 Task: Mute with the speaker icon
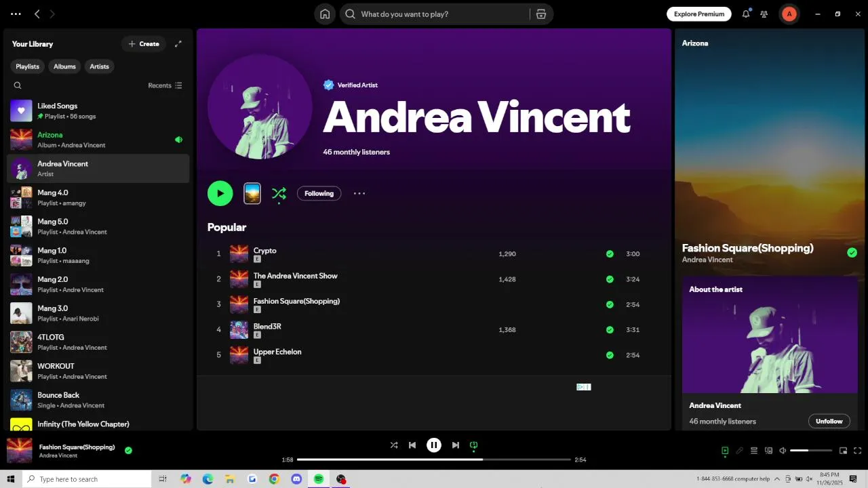pyautogui.click(x=783, y=451)
